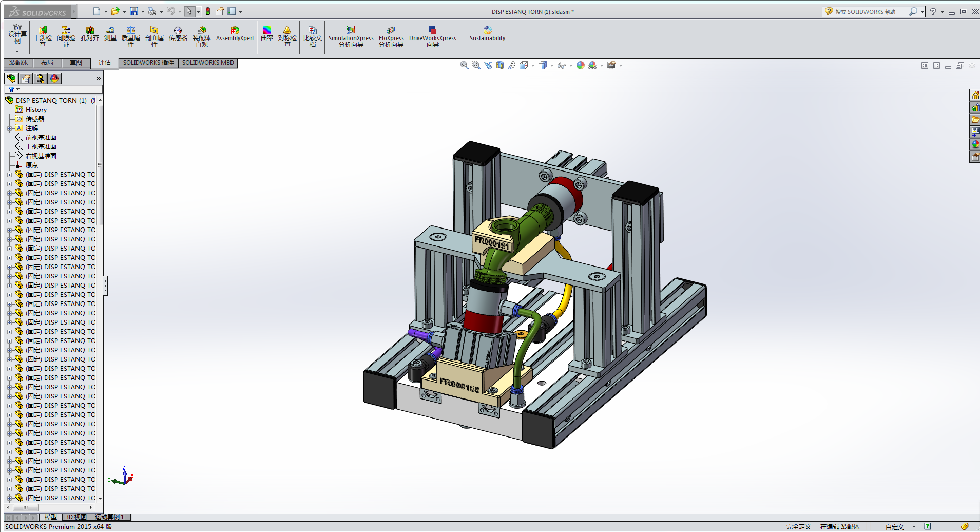Click the Save icon in top toolbar
The width and height of the screenshot is (980, 532).
[134, 11]
